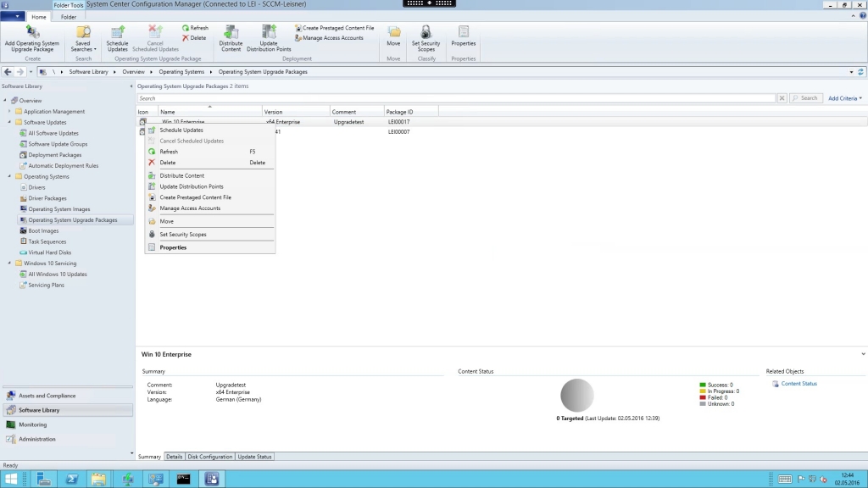The image size is (868, 488).
Task: Select Task Sequences in the tree
Action: (47, 241)
